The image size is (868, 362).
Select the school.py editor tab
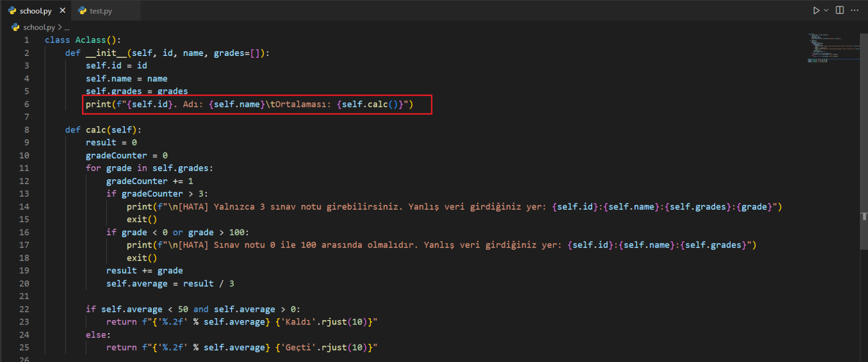[x=35, y=11]
